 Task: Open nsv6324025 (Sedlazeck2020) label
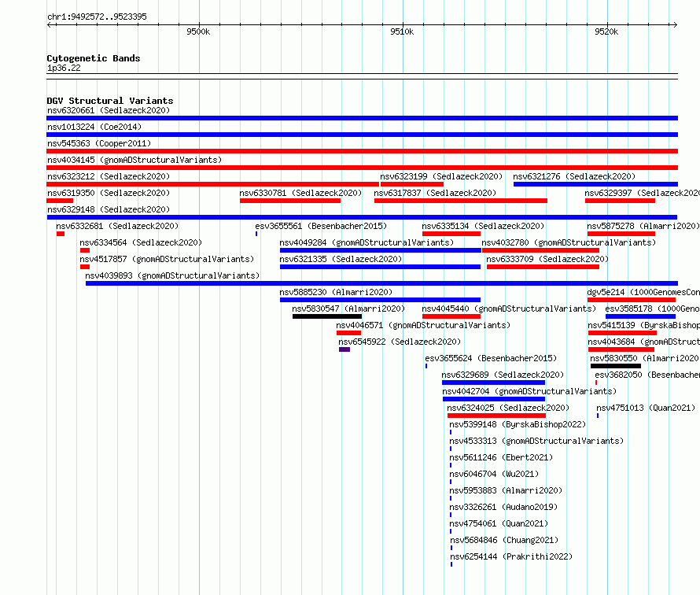(508, 408)
